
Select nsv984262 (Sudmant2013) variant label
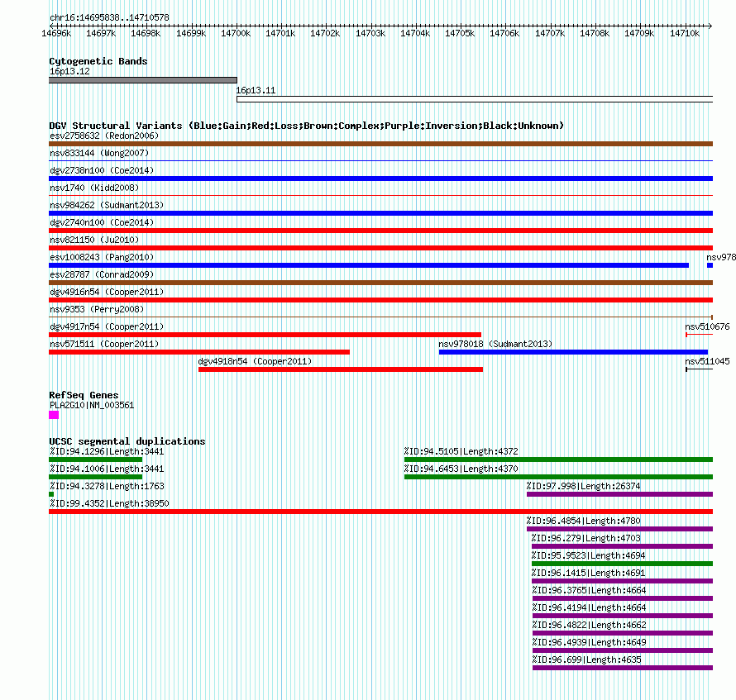click(x=107, y=205)
